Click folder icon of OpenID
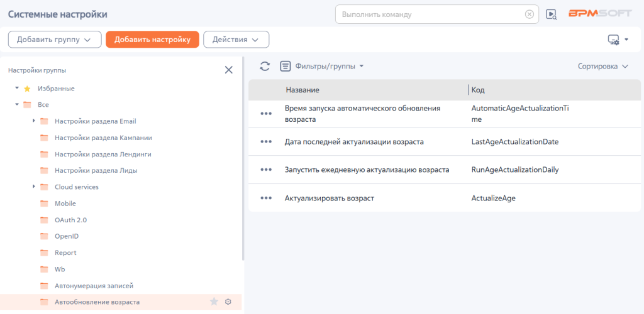The image size is (644, 314). (x=44, y=236)
